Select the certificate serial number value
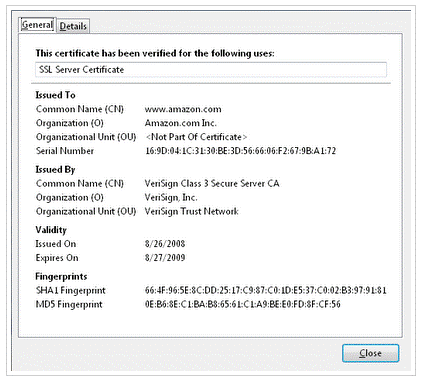 coord(240,151)
